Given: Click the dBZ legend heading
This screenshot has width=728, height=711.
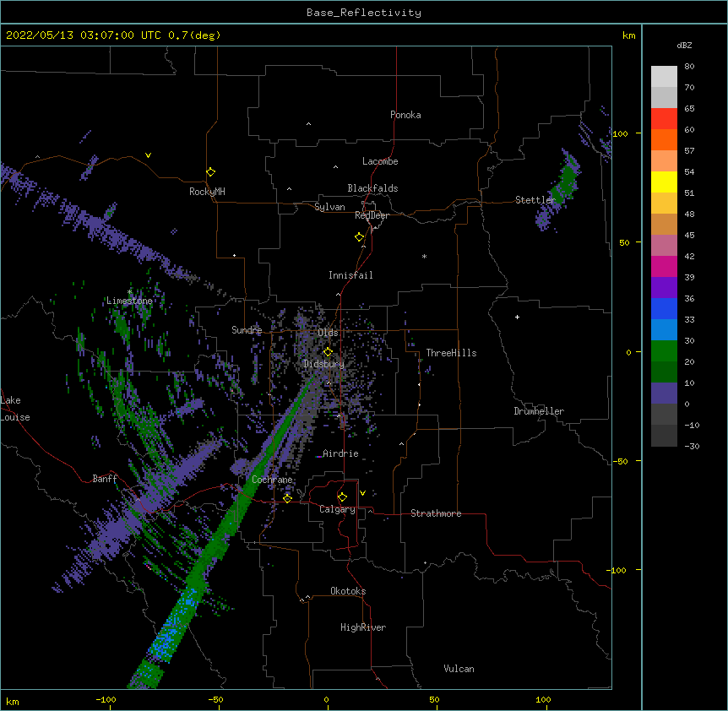Looking at the screenshot, I should tap(684, 45).
